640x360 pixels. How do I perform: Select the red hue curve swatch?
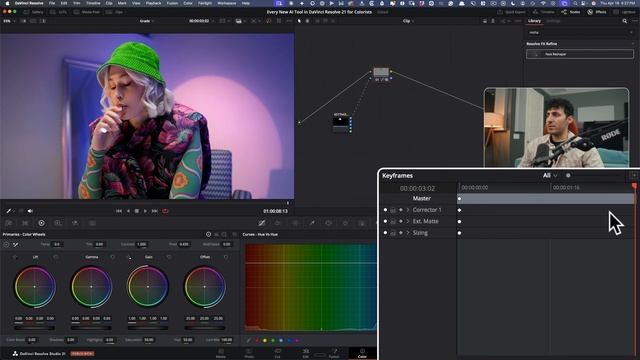click(x=256, y=340)
